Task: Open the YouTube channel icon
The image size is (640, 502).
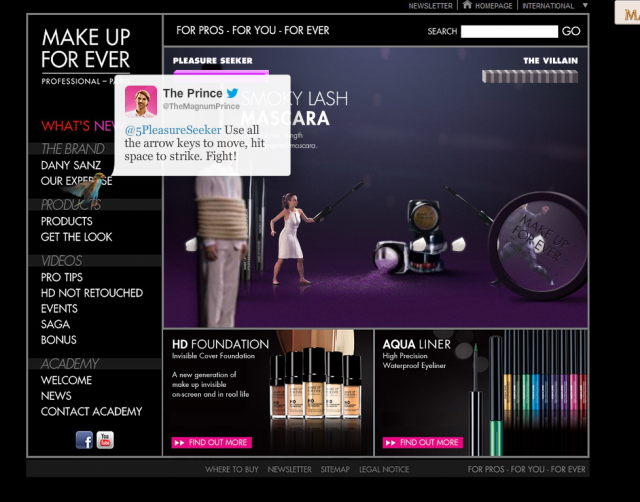Action: (105, 440)
